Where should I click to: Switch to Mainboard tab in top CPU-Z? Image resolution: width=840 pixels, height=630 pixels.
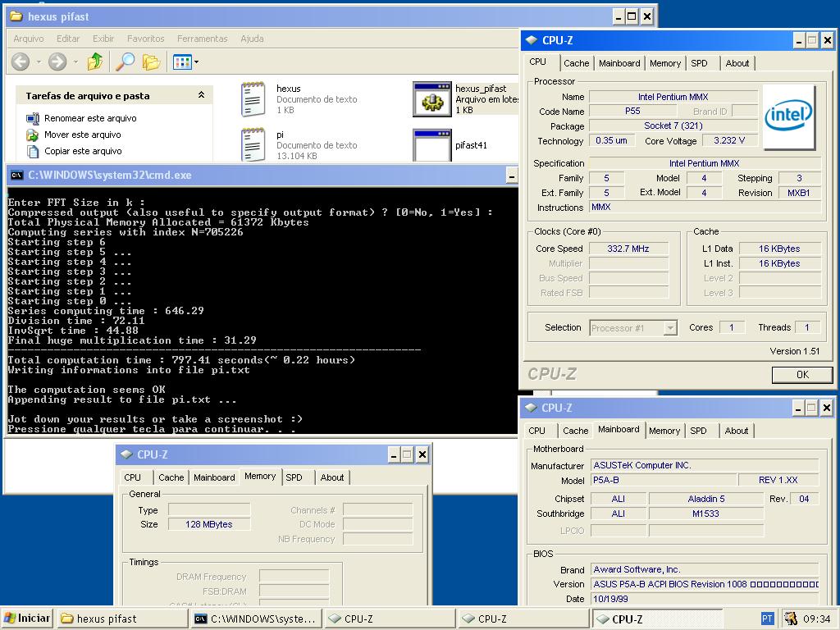[619, 63]
